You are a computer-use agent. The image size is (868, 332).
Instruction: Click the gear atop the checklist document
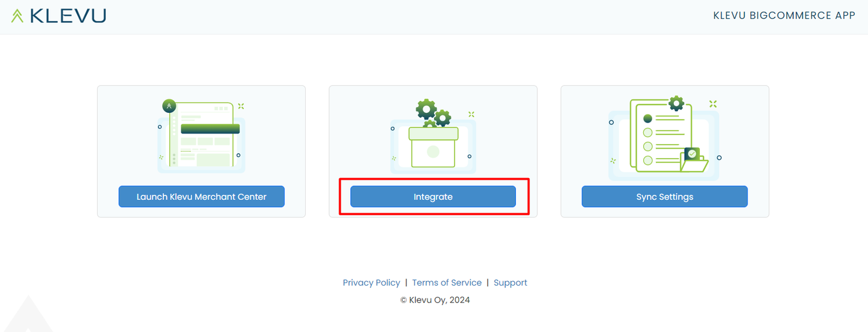[x=676, y=104]
